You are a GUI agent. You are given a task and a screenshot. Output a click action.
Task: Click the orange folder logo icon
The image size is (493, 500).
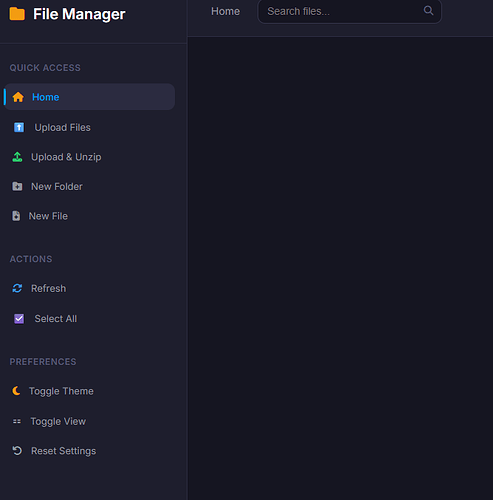17,14
